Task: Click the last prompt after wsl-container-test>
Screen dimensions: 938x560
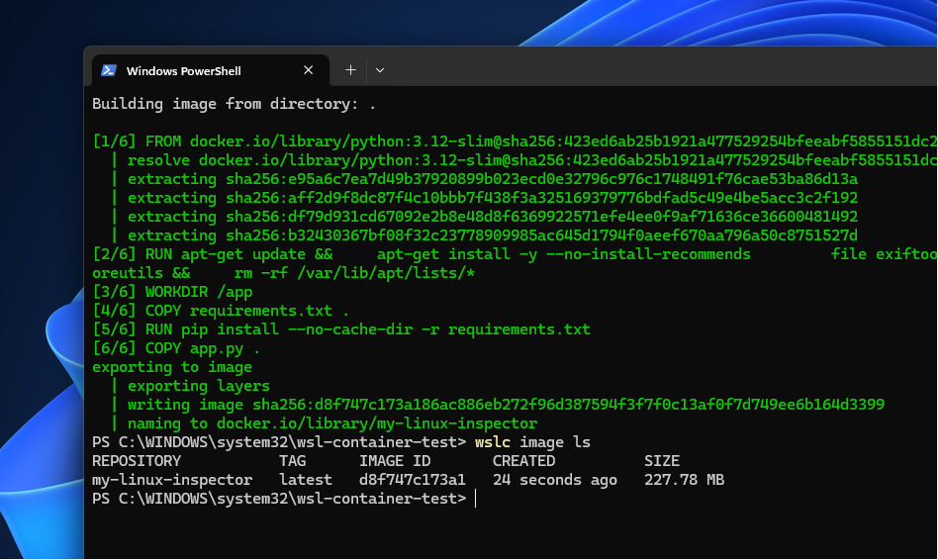Action: point(476,499)
